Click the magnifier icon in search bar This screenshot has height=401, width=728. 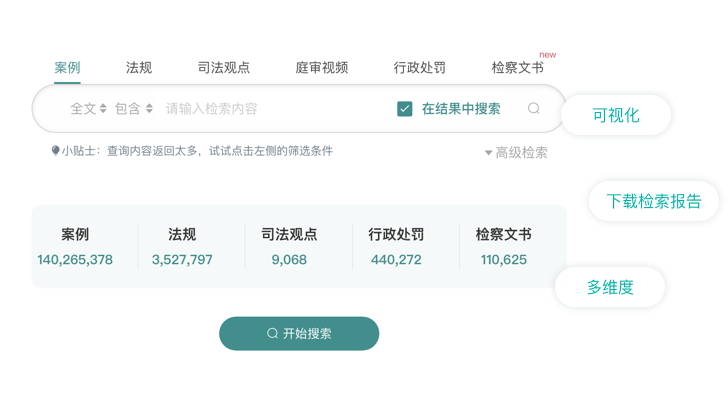(x=534, y=109)
